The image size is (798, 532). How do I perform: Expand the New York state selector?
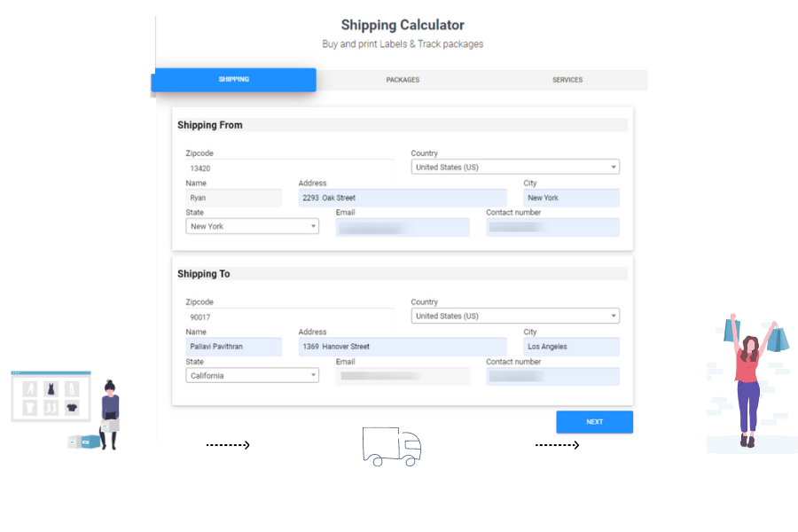tap(252, 226)
